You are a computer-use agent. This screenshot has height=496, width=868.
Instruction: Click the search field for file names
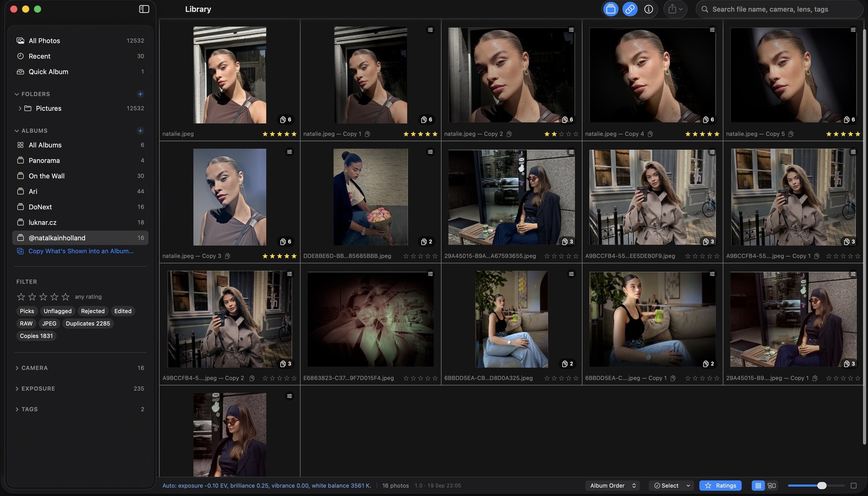(x=779, y=9)
